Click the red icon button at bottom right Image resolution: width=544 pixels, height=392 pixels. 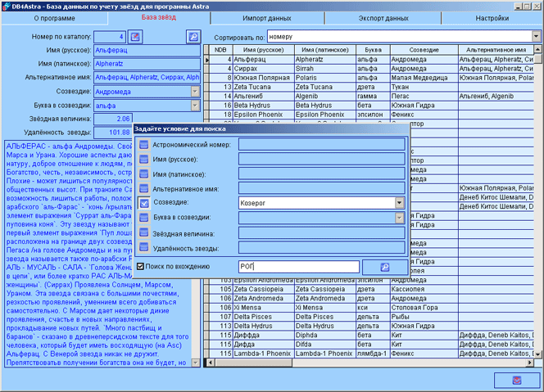516,380
